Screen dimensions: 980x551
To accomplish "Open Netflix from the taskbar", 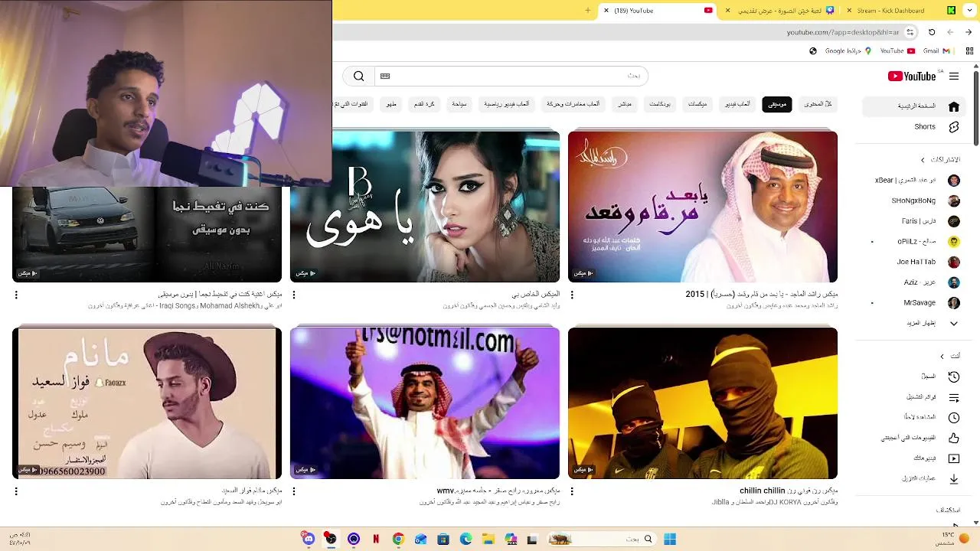I will click(376, 539).
